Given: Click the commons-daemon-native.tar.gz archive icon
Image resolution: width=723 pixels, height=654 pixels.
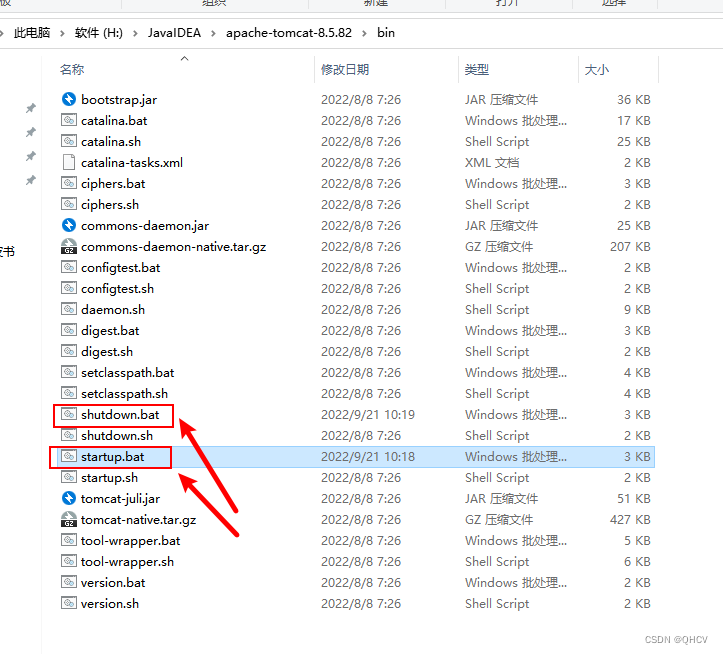Looking at the screenshot, I should tap(69, 246).
